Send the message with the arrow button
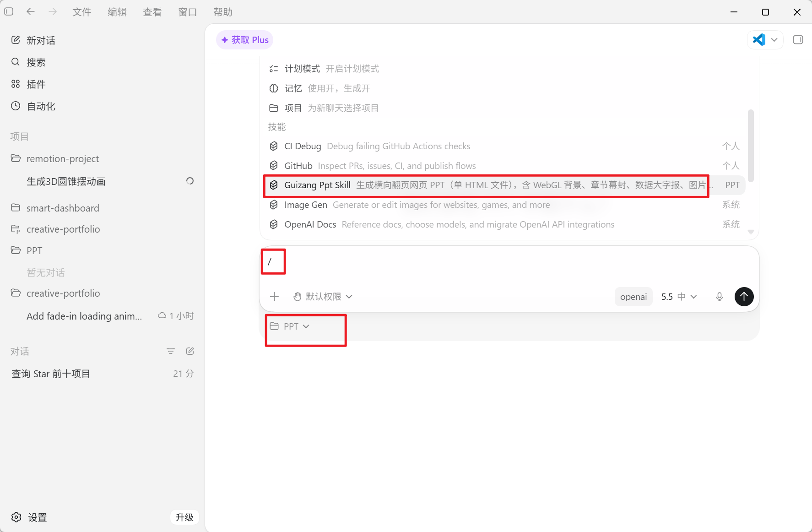 point(744,297)
